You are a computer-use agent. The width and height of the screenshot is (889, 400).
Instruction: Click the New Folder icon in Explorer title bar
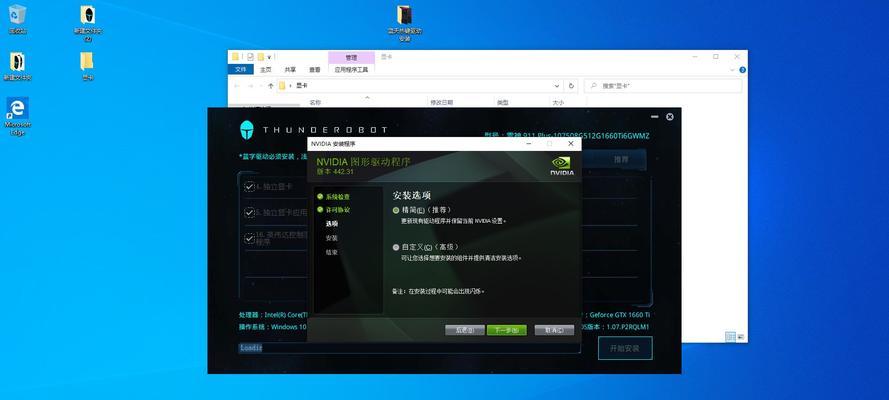(261, 57)
